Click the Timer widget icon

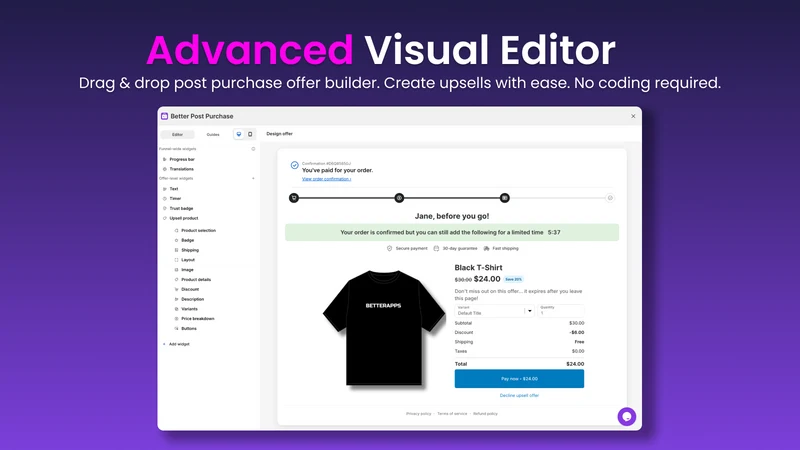coord(164,198)
